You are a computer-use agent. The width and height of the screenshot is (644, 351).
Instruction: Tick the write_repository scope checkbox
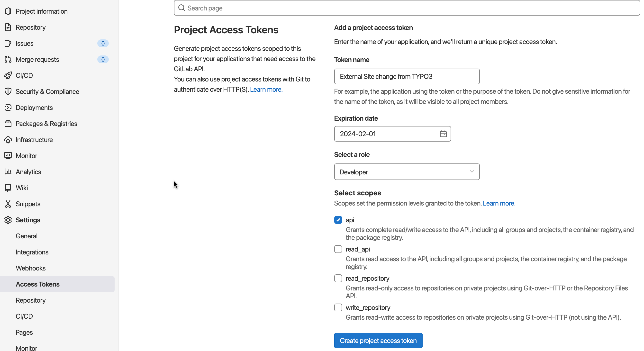point(338,307)
